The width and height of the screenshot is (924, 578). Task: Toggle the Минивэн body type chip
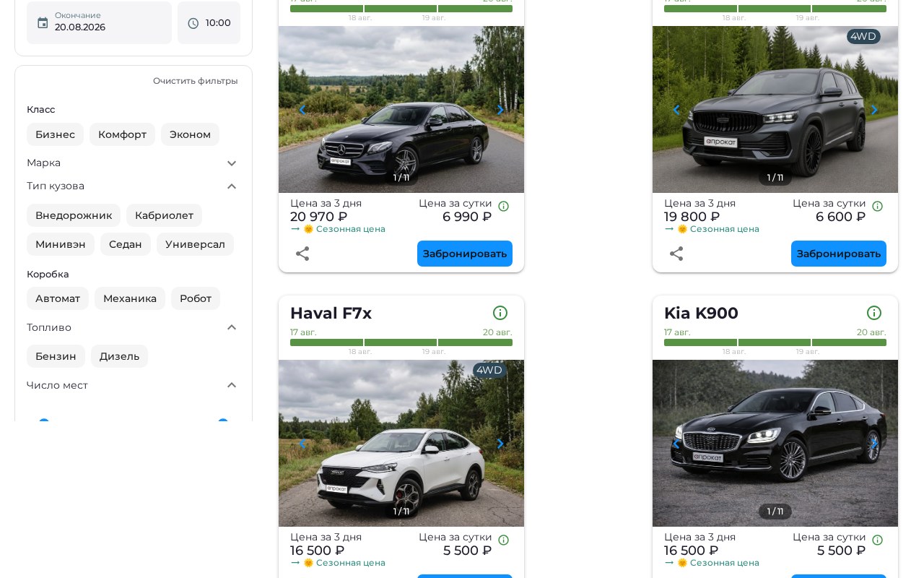point(61,244)
